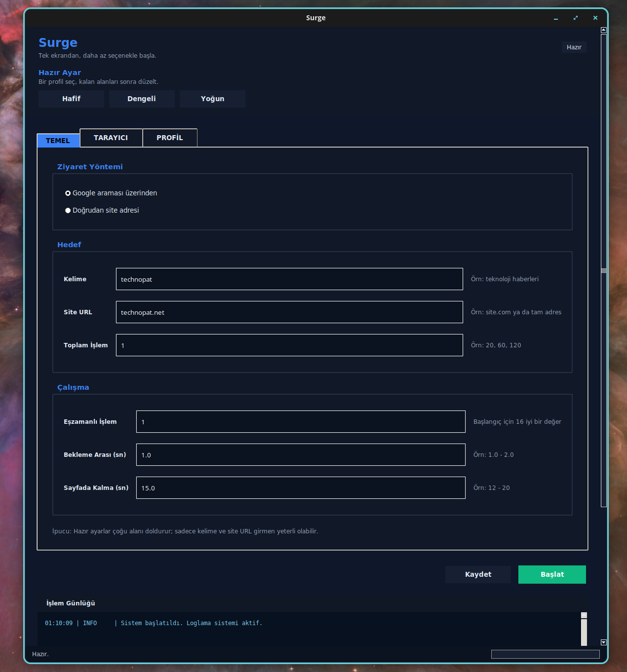The width and height of the screenshot is (627, 672).
Task: Select the Bekleme Arası (sn) field
Action: [x=301, y=455]
